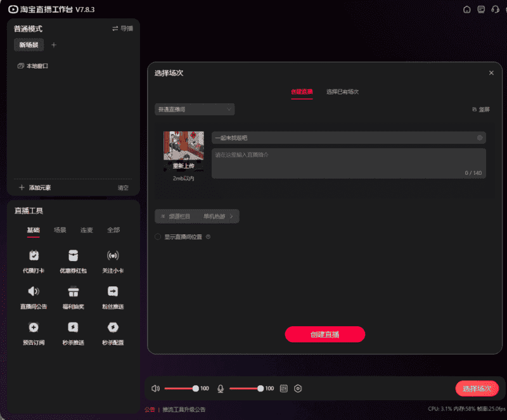The image size is (507, 420).
Task: Open the 预告订阅 preview subscription tool
Action: [x=34, y=328]
